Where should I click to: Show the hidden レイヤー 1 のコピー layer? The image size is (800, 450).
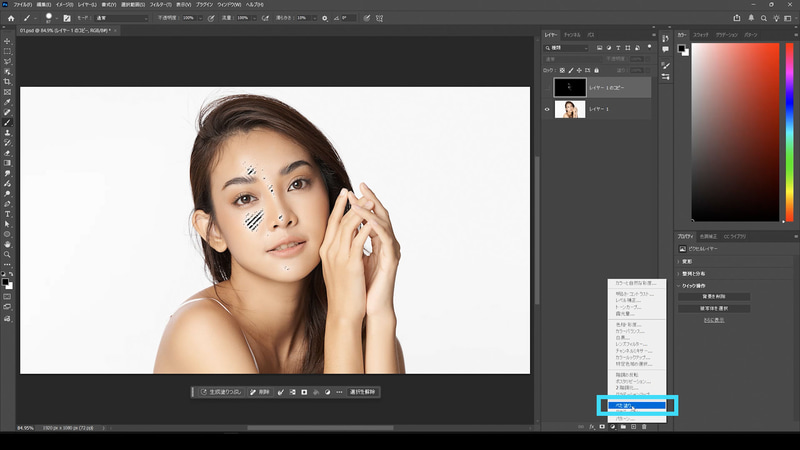pos(547,88)
